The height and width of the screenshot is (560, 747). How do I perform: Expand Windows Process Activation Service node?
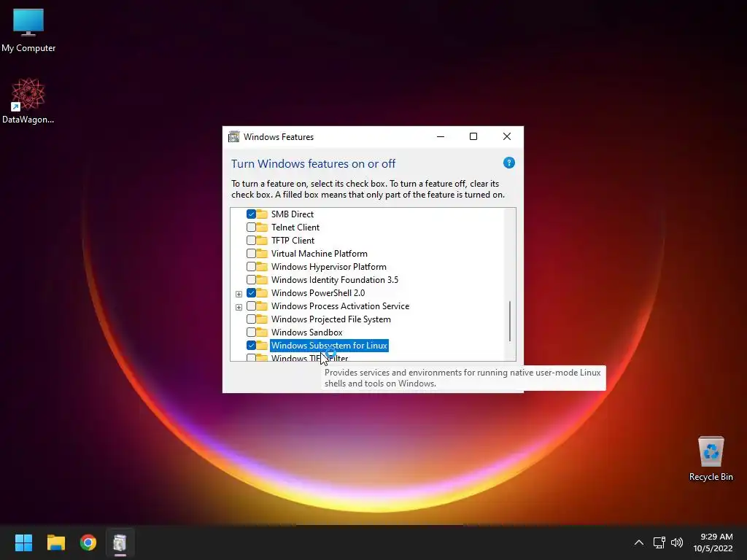(239, 307)
